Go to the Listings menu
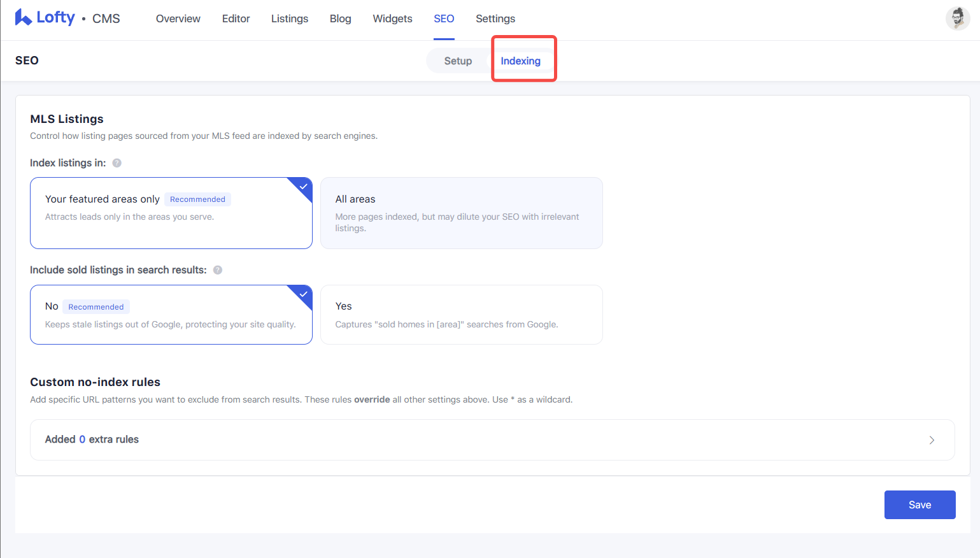Screen dimensions: 980x558 [290, 19]
